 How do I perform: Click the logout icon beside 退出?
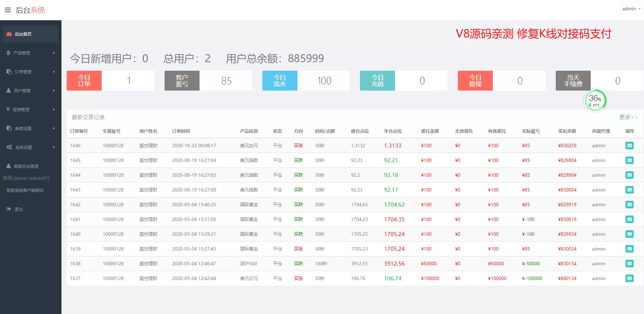coord(9,209)
